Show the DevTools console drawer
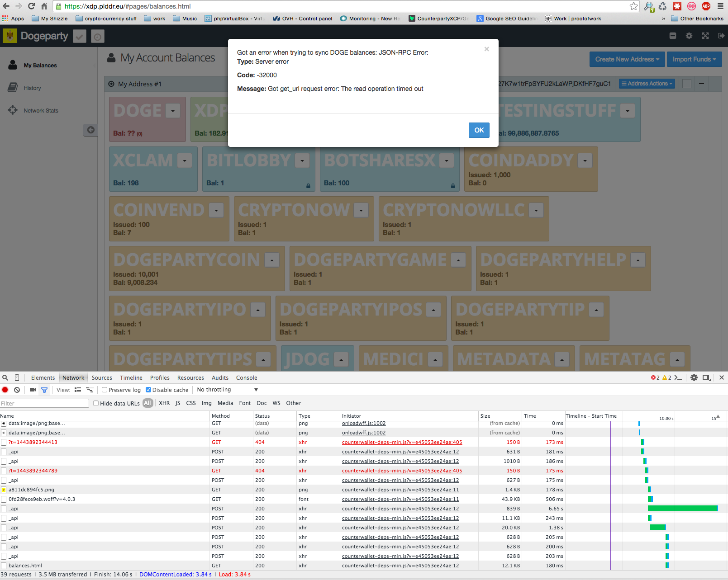The width and height of the screenshot is (728, 580). (x=678, y=377)
